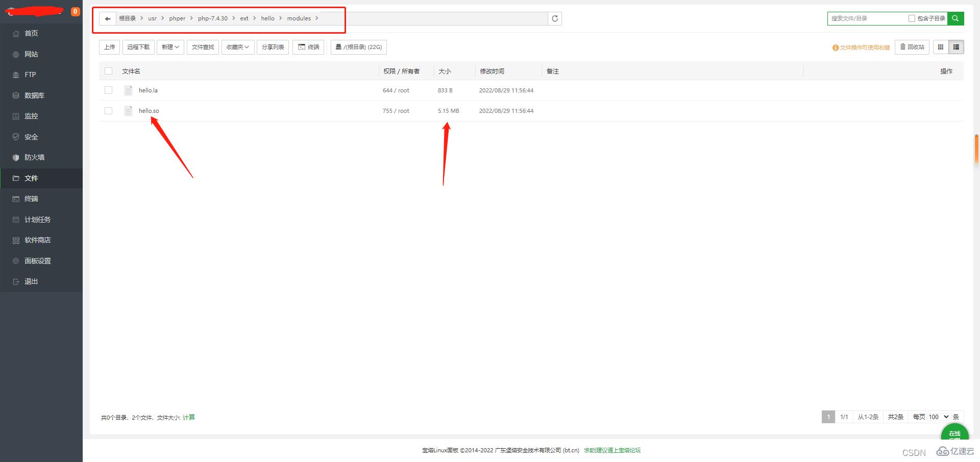The height and width of the screenshot is (462, 980).
Task: Open the 在线客服 floating button
Action: click(954, 433)
